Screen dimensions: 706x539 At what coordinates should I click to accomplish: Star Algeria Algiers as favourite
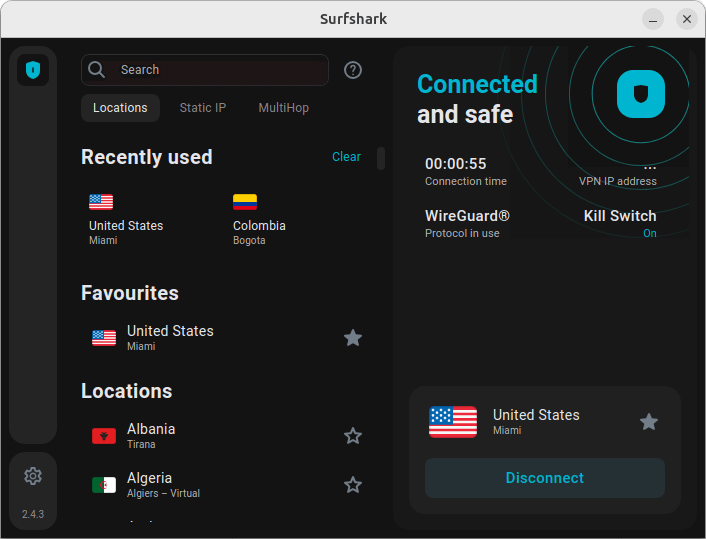pyautogui.click(x=353, y=485)
